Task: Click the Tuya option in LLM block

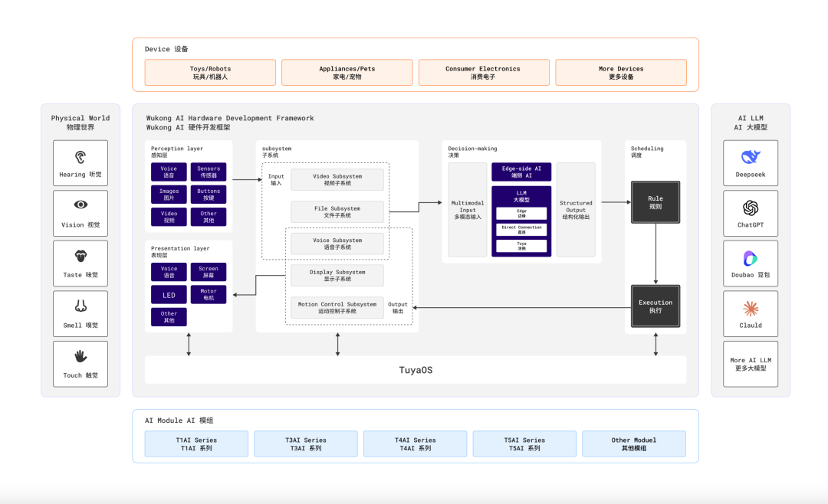Action: [521, 246]
